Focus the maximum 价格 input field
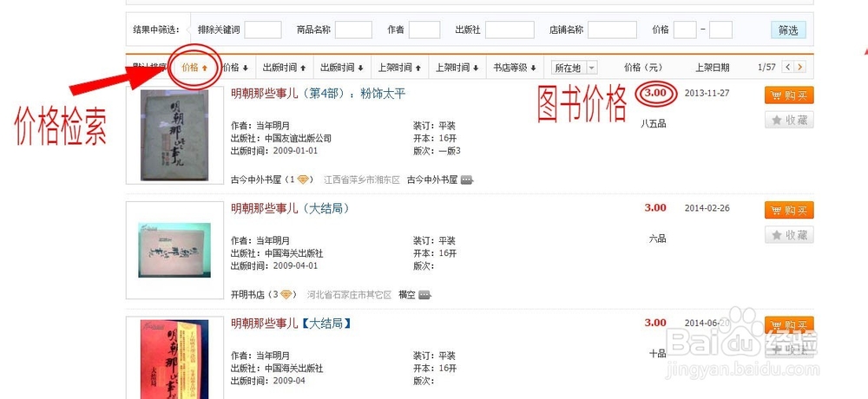868x399 pixels. [x=720, y=29]
